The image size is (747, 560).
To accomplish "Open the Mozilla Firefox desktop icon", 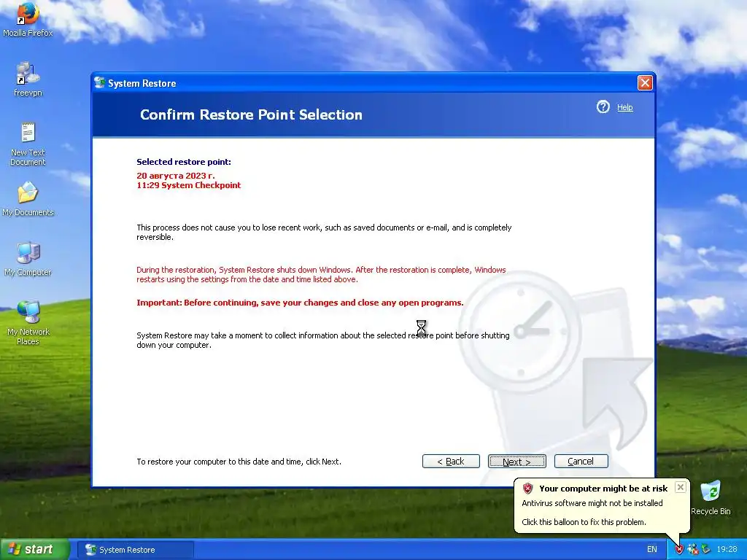I will pyautogui.click(x=28, y=19).
